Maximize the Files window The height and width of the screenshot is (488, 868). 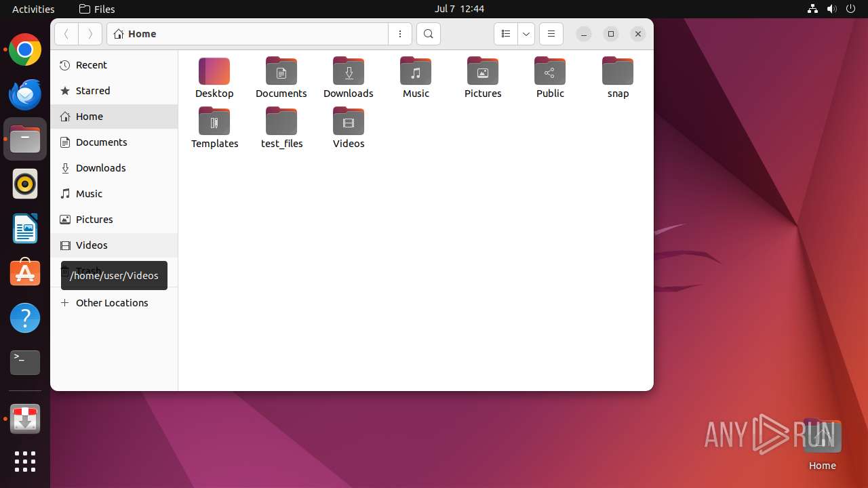611,34
